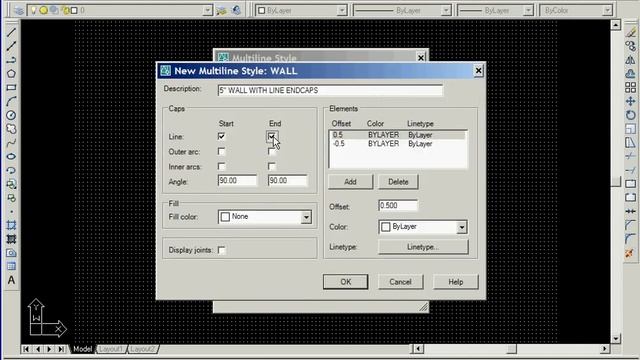Click the Linetype... button

point(423,247)
